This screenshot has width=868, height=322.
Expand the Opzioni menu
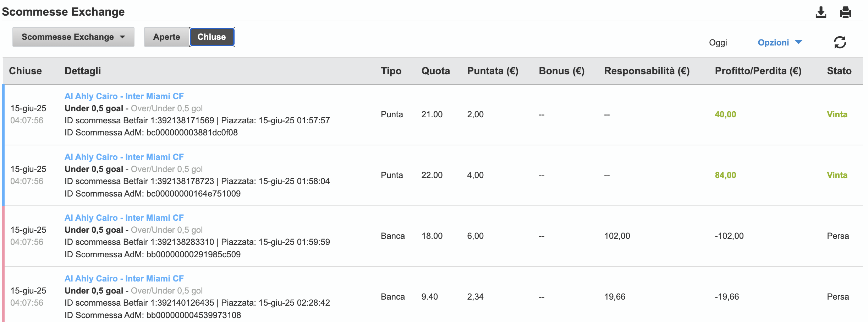pyautogui.click(x=780, y=42)
